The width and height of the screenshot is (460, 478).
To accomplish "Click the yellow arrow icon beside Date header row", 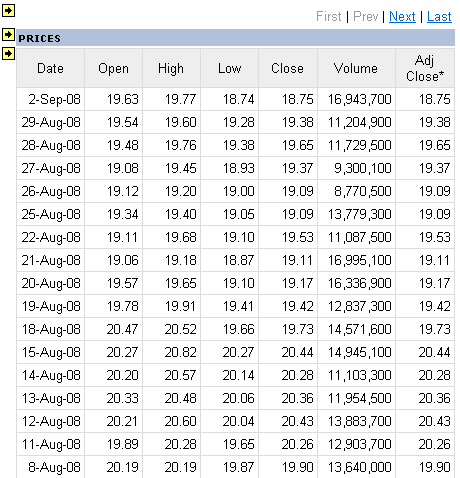I will click(9, 53).
